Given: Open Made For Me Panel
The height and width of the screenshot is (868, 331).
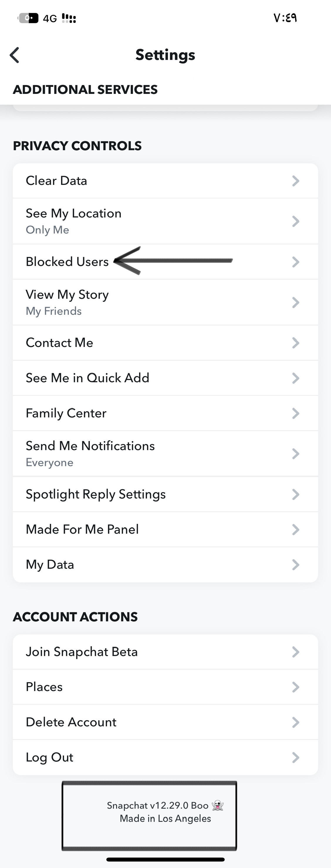Looking at the screenshot, I should [165, 530].
